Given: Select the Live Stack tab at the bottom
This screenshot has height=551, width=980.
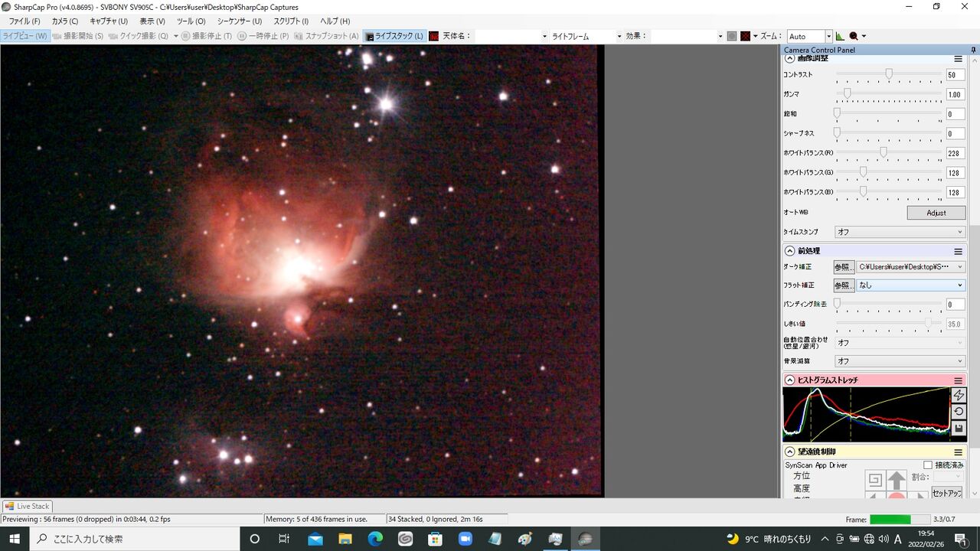Looking at the screenshot, I should 28,506.
